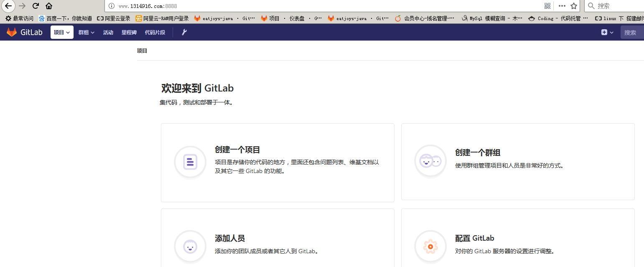Click description 添加你的团队成员或者其它人到 GitLab。
Screen dimensions: 644x267
[x=268, y=251]
